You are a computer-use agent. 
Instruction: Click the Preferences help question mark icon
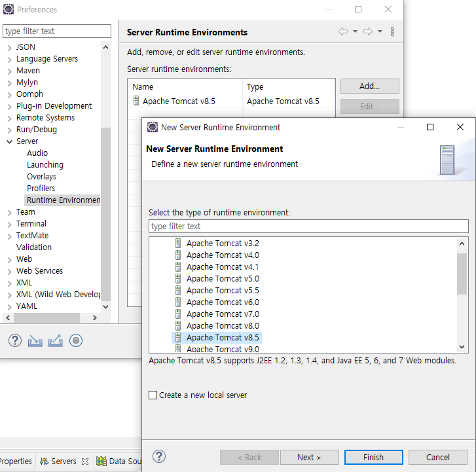(15, 340)
